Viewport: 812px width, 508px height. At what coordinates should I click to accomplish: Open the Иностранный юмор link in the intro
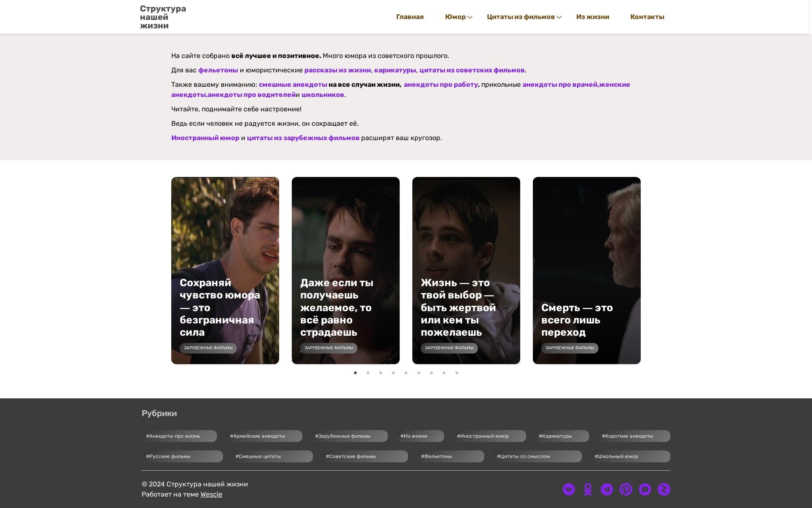[205, 138]
